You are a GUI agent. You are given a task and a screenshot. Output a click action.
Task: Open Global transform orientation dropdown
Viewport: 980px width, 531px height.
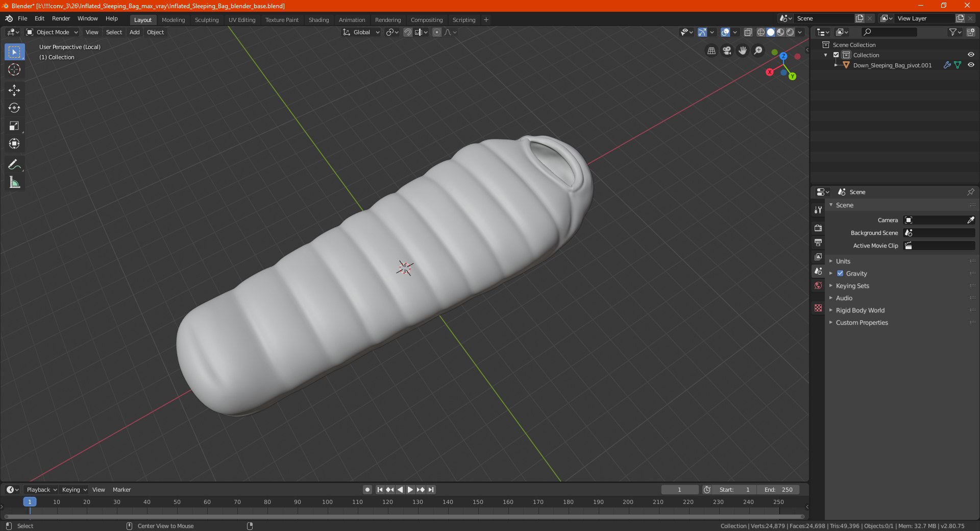point(361,32)
